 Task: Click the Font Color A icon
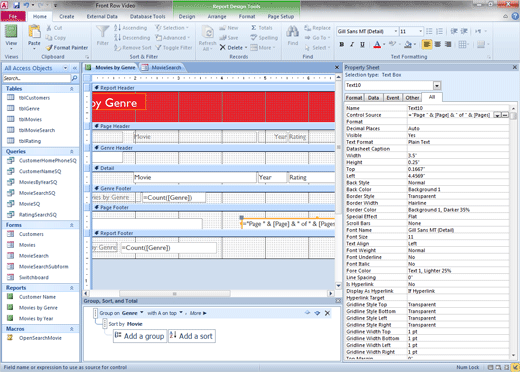coord(377,44)
